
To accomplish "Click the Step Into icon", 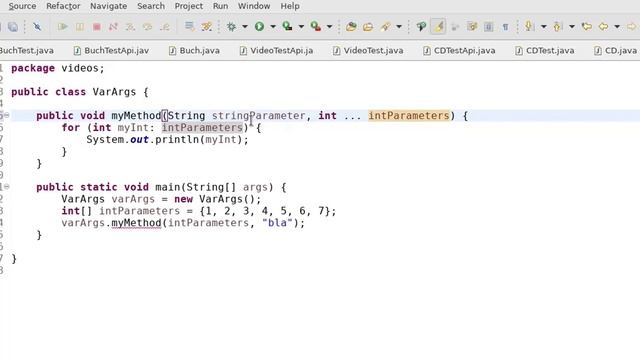I will point(130,27).
